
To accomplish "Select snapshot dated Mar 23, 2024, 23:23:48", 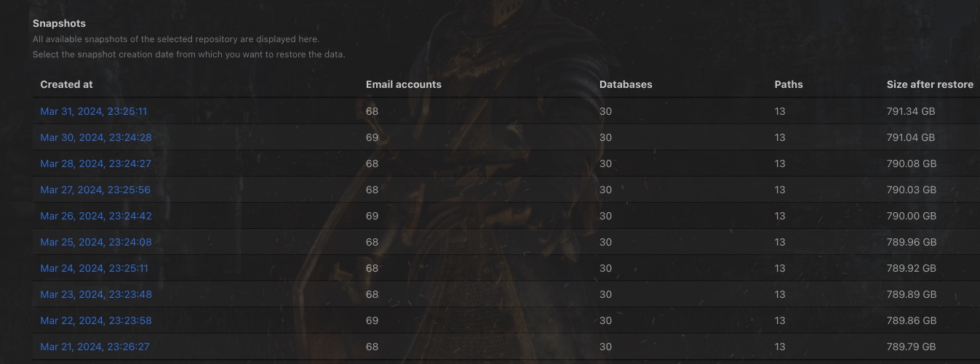I will coord(95,294).
